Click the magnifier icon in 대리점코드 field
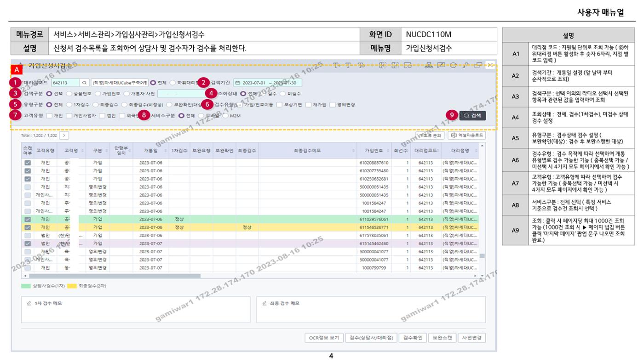The height and width of the screenshot is (362, 644). tap(84, 83)
